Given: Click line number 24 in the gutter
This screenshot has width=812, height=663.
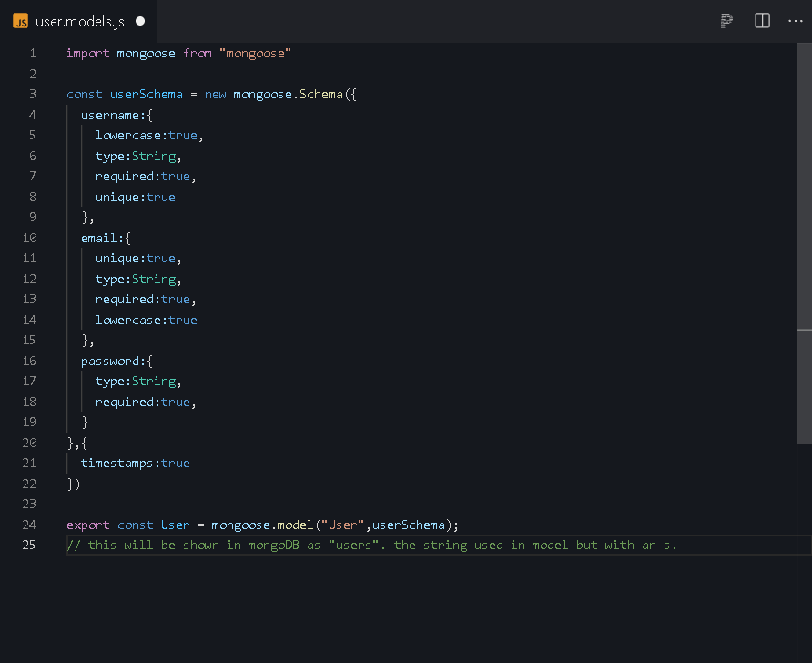Looking at the screenshot, I should pos(29,525).
